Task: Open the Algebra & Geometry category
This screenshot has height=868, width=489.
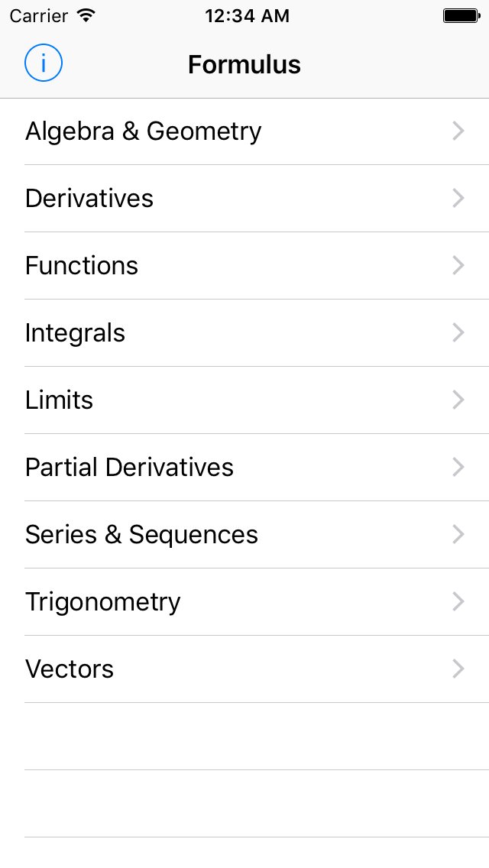Action: tap(144, 131)
